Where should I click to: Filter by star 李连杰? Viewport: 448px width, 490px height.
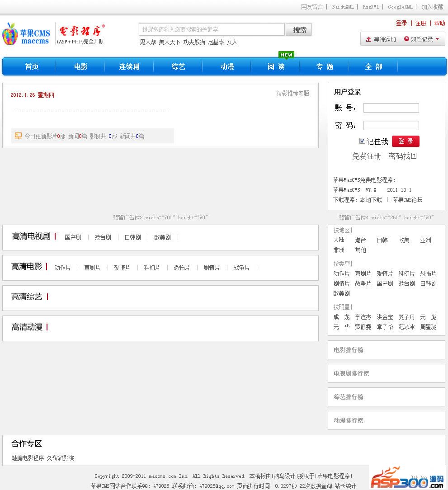363,317
